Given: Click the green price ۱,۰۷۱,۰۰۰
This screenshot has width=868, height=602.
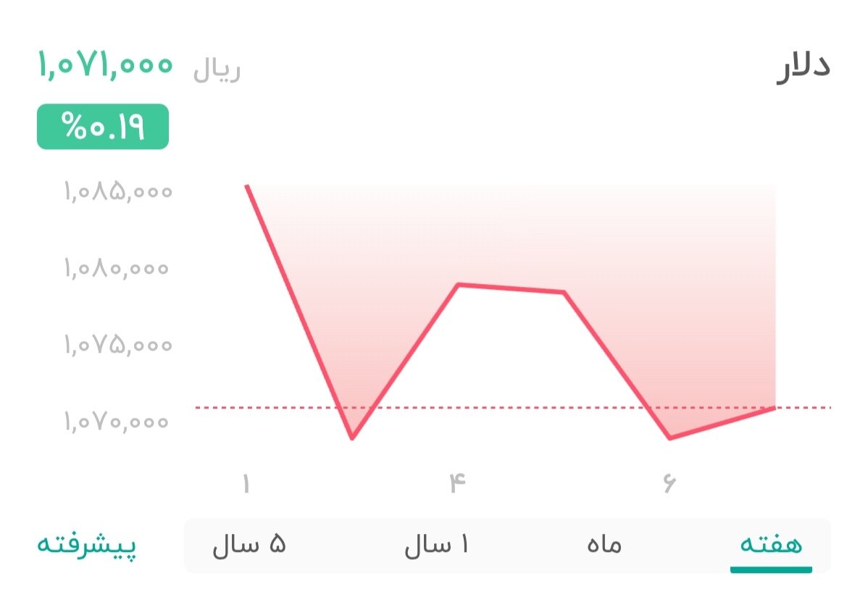Looking at the screenshot, I should [105, 65].
